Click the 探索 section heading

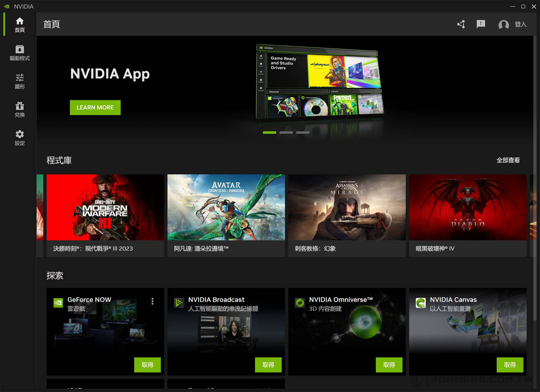(55, 275)
